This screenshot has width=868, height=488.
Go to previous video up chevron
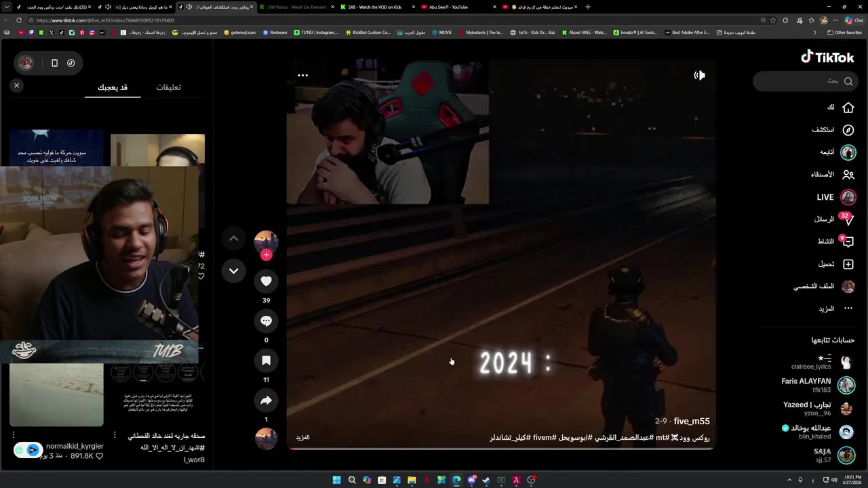tap(233, 239)
